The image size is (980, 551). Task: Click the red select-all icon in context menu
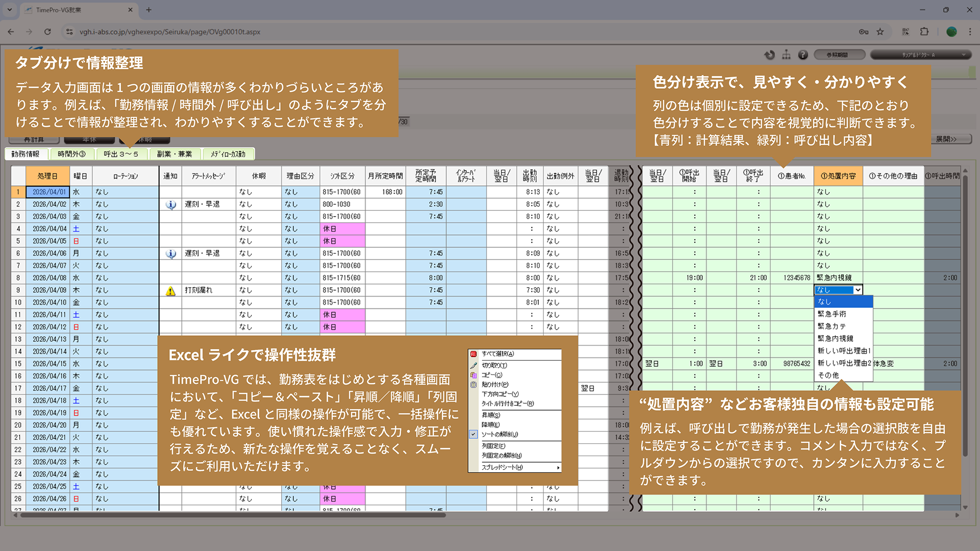[x=473, y=354]
